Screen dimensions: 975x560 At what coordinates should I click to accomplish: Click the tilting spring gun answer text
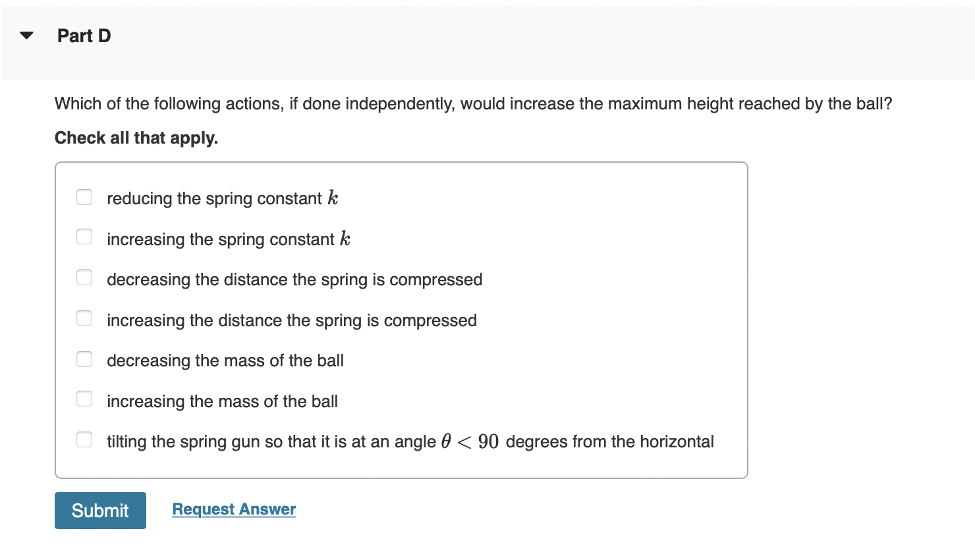coord(410,441)
